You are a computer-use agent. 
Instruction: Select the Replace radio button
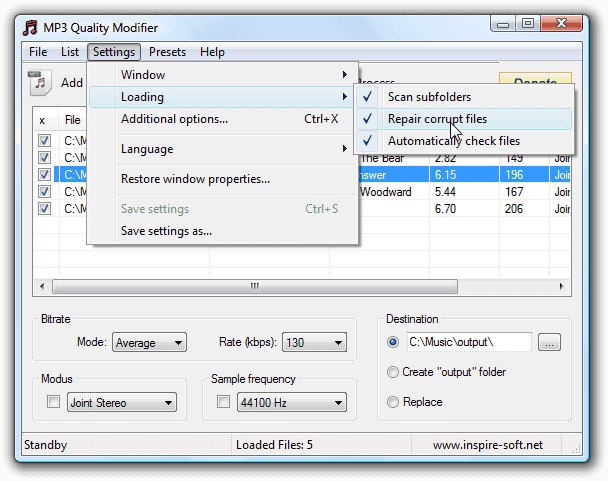pyautogui.click(x=393, y=402)
